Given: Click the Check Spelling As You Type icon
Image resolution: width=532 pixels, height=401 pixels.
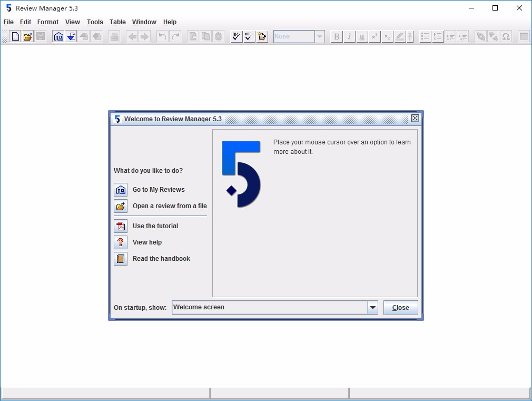Looking at the screenshot, I should tap(248, 36).
